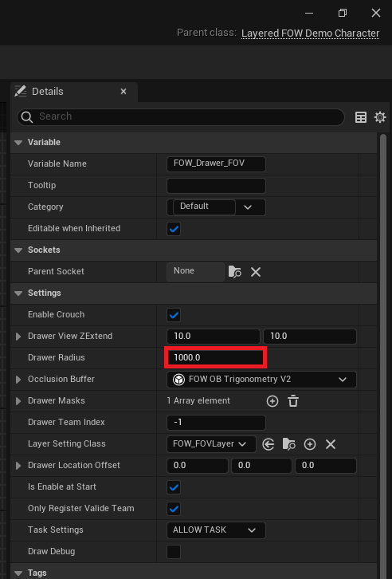Add element to Drawer Masks array

tap(272, 401)
